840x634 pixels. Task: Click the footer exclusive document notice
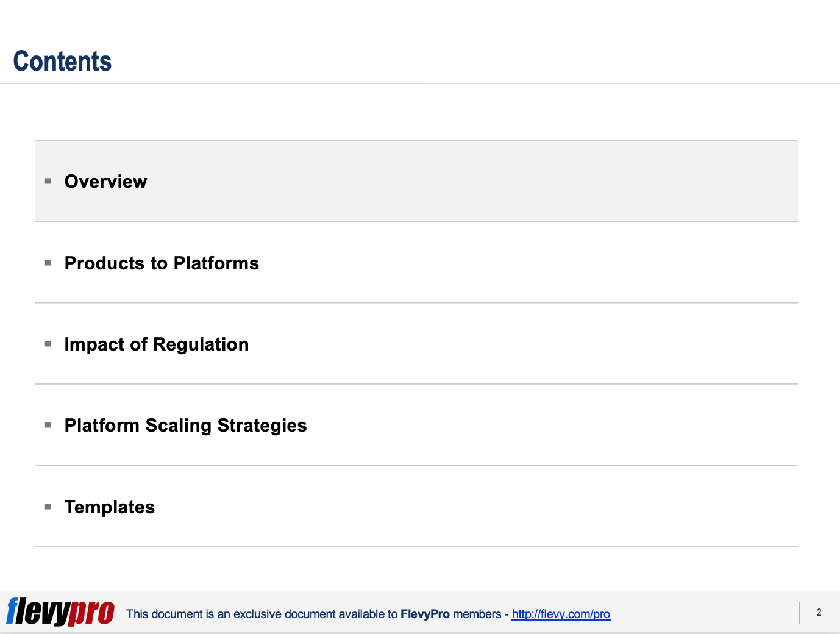368,614
